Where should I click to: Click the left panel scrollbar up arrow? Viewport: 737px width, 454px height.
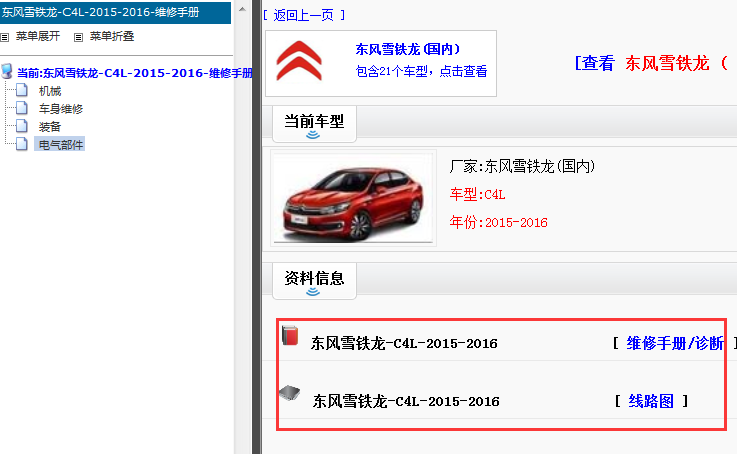click(x=243, y=9)
